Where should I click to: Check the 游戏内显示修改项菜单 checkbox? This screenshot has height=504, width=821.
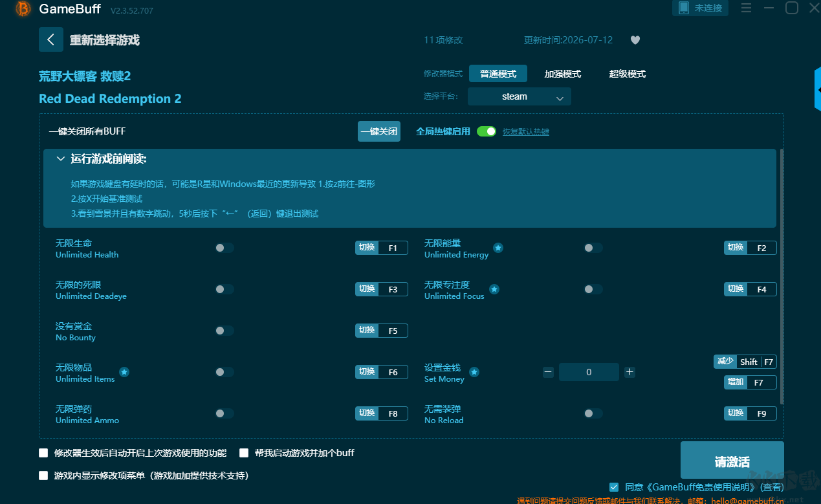pos(43,476)
